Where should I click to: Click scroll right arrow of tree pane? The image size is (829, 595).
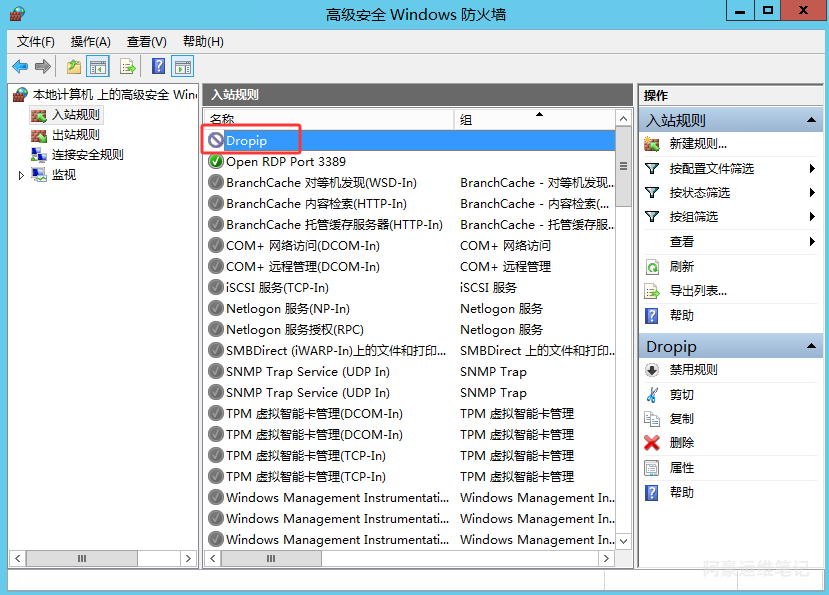[x=188, y=558]
